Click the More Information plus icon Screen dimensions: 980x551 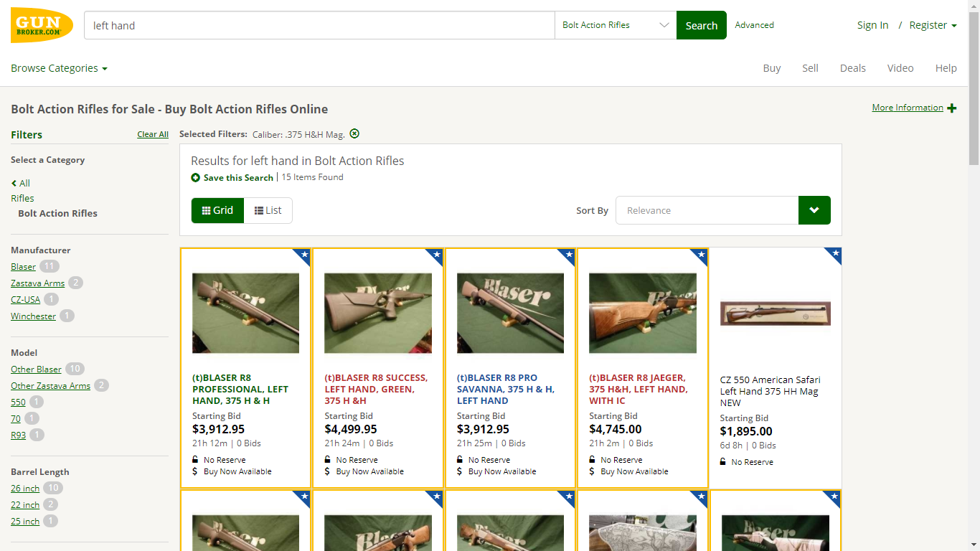pos(952,108)
